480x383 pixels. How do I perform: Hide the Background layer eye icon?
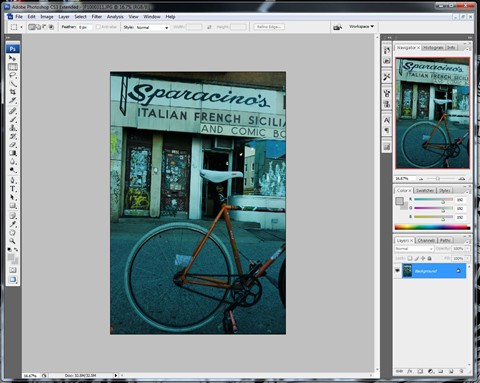click(397, 271)
